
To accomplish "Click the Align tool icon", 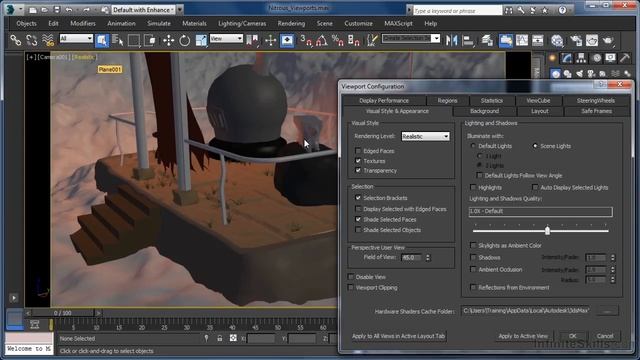I will pos(468,40).
